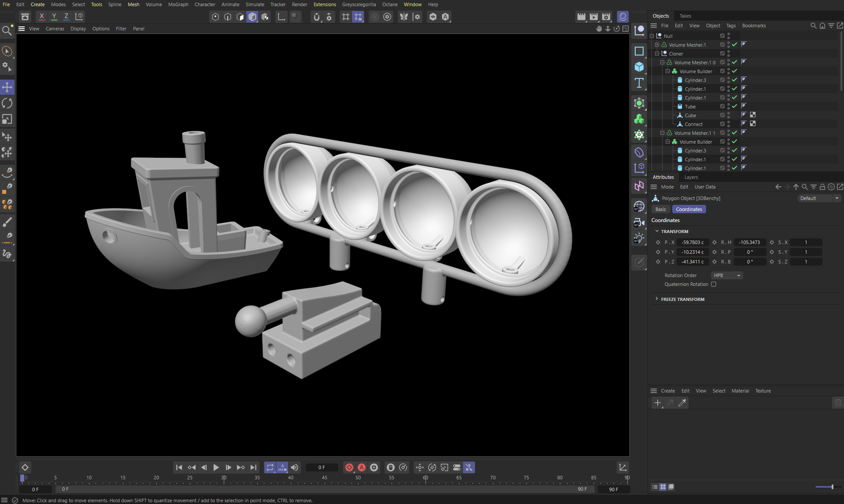Click the material eyedropper icon

pos(682,403)
